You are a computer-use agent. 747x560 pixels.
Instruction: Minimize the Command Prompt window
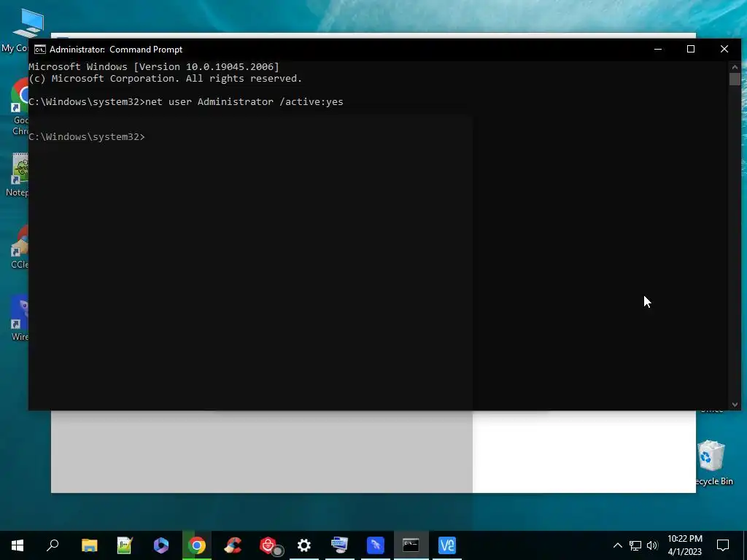pyautogui.click(x=658, y=49)
